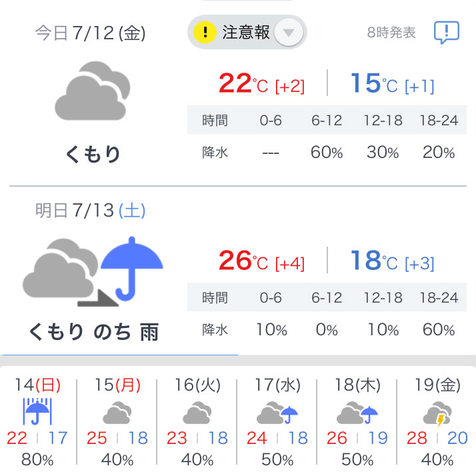Screen dimensions: 476x476
Task: Click the blue progress indicator bar
Action: pos(119,355)
